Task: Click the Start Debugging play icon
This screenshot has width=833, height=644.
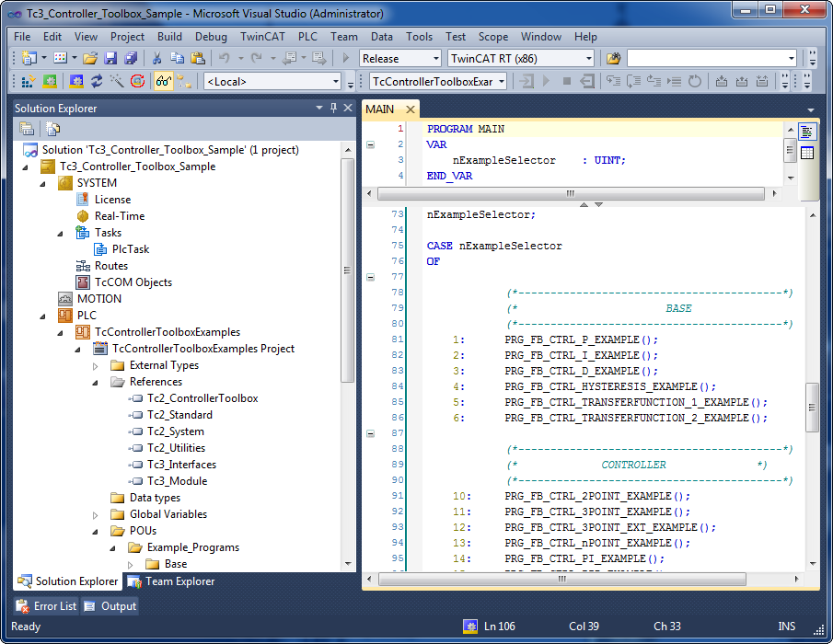Action: [346, 58]
